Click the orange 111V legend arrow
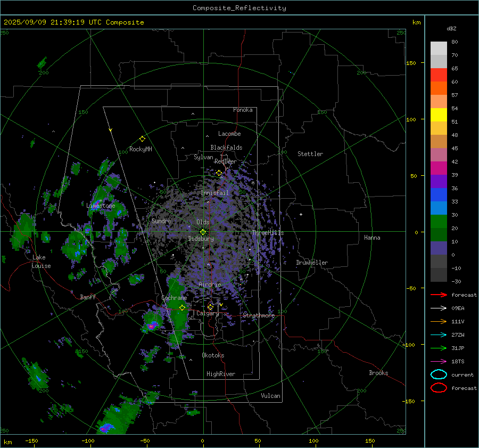Screen dimensions: 479x448 439,321
